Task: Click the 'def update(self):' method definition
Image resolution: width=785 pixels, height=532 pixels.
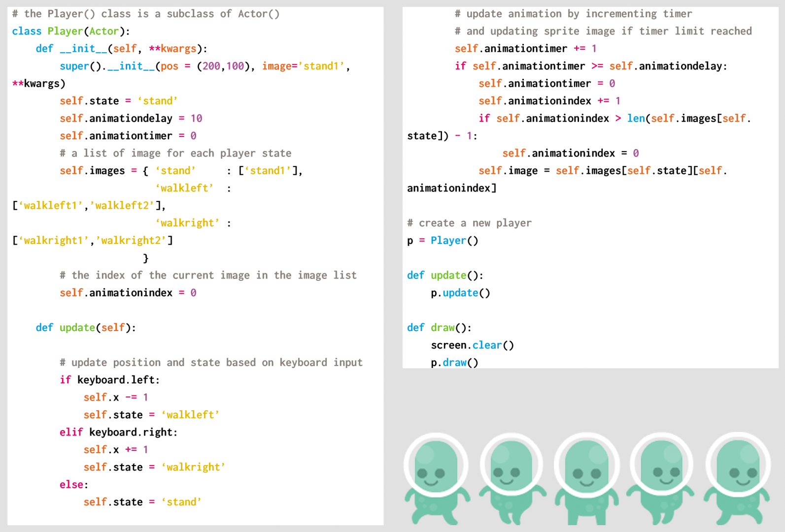Action: 86,328
